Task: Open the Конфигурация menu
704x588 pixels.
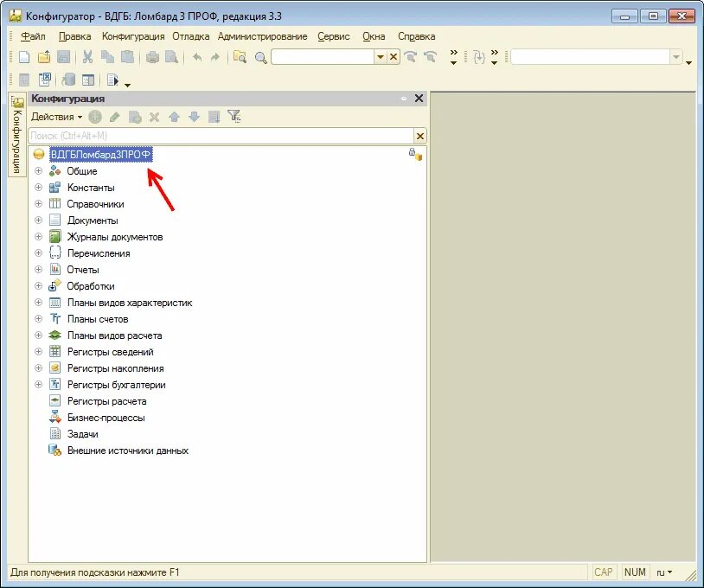Action: pos(133,36)
